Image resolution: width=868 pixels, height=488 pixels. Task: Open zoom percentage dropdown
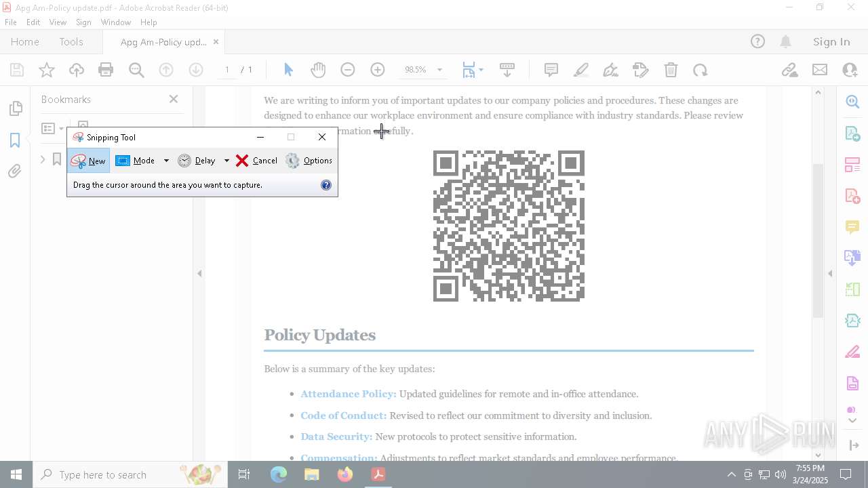(439, 70)
